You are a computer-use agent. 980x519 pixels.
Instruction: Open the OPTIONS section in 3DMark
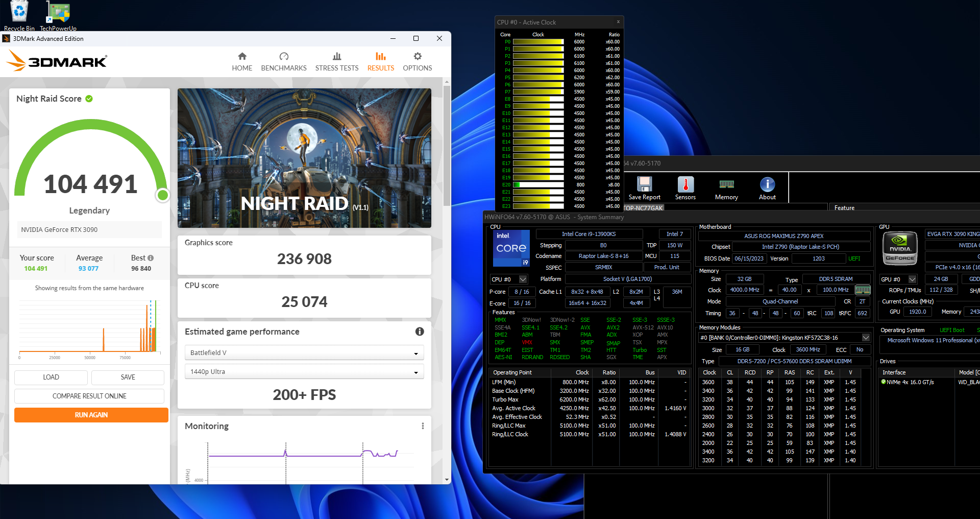[418, 61]
